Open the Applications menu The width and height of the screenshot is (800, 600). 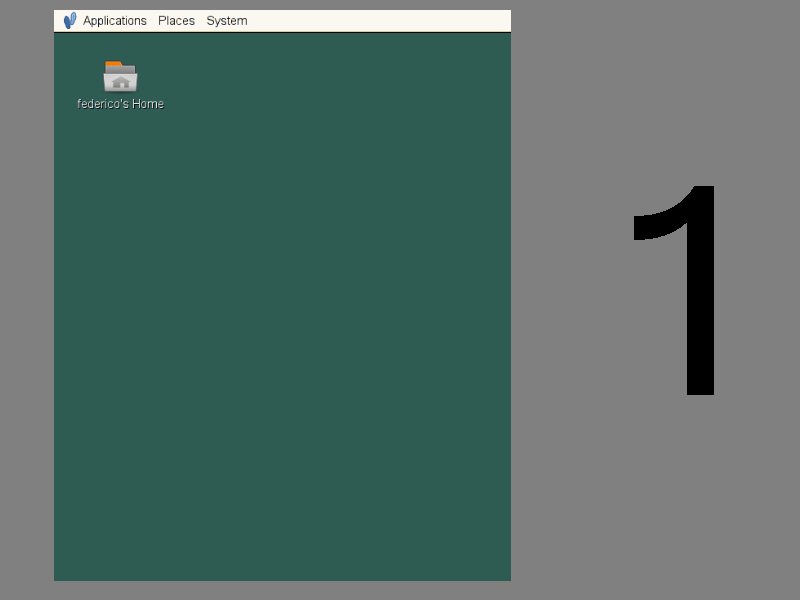tap(114, 21)
